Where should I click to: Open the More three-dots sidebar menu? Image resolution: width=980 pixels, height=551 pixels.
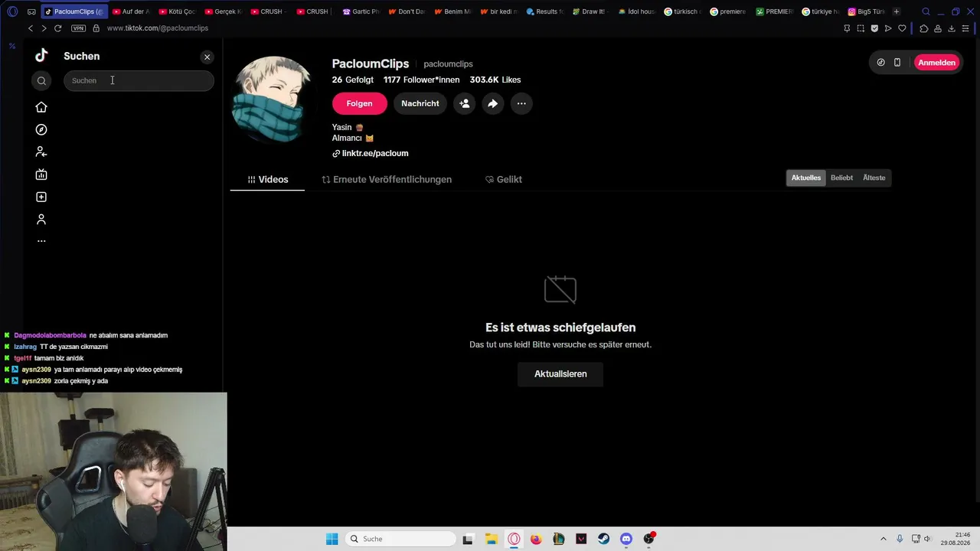click(x=41, y=241)
